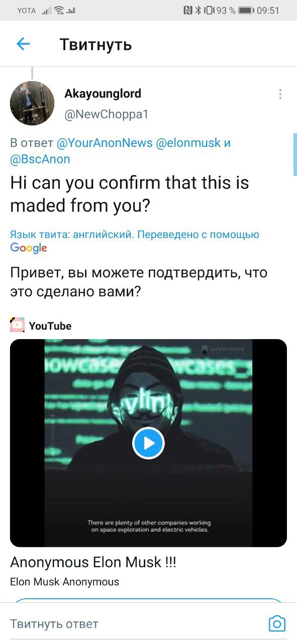
Task: Open the 'Anonymous Elon Musk !!!' video title
Action: [93, 562]
